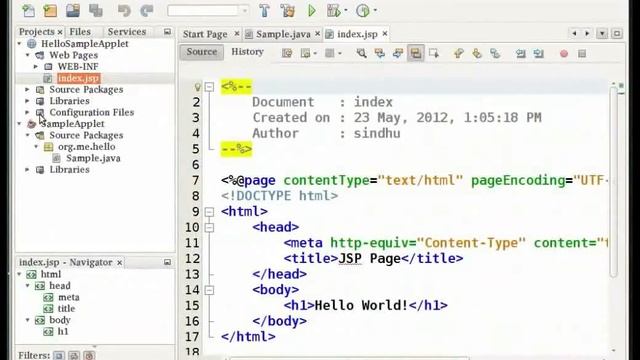Click the editor vertical scrollbar

pyautogui.click(x=613, y=182)
